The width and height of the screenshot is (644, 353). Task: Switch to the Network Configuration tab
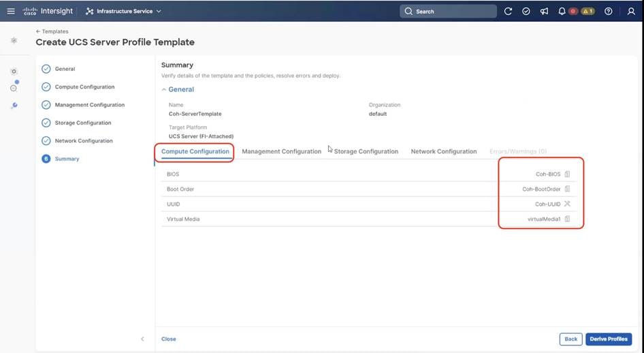(444, 151)
